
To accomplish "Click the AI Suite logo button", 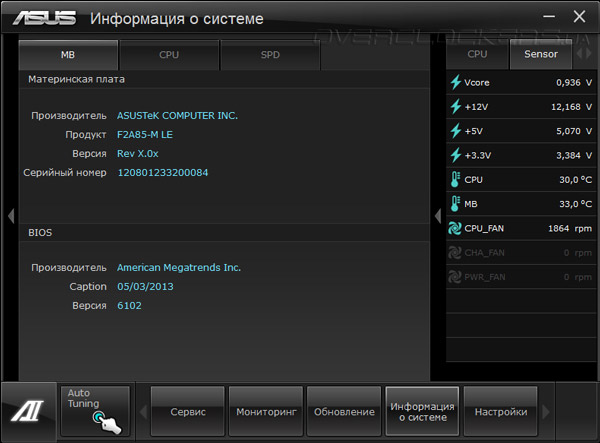I will point(28,410).
